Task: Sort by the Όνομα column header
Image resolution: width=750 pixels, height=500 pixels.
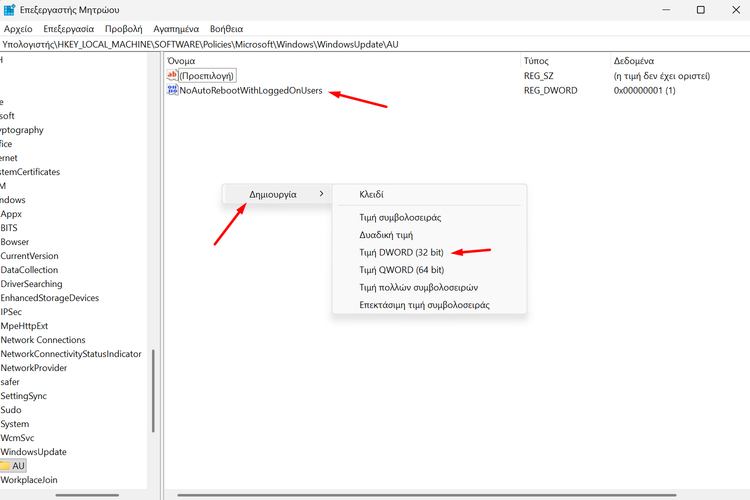Action: pos(182,61)
